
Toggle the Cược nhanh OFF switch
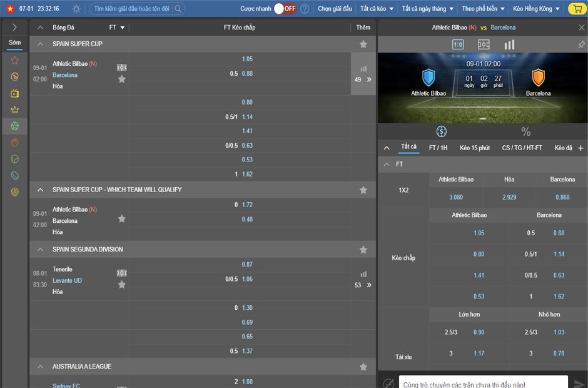point(285,9)
